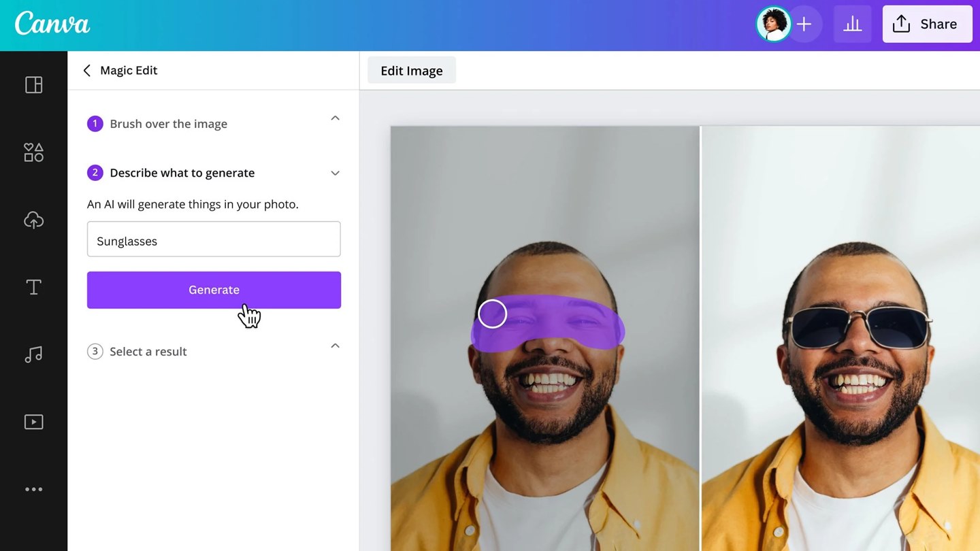Open the Share dialog

coord(927,24)
